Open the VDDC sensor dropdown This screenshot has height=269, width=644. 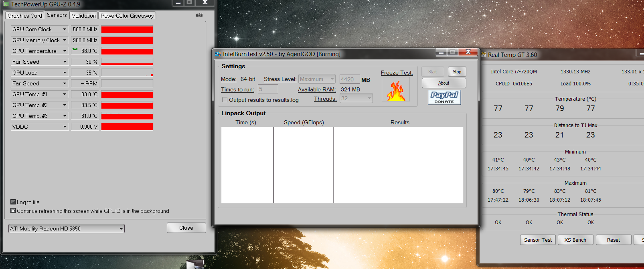tap(40, 127)
